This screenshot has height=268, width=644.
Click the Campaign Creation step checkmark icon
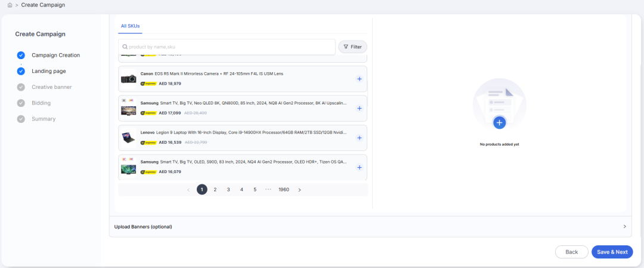click(21, 55)
